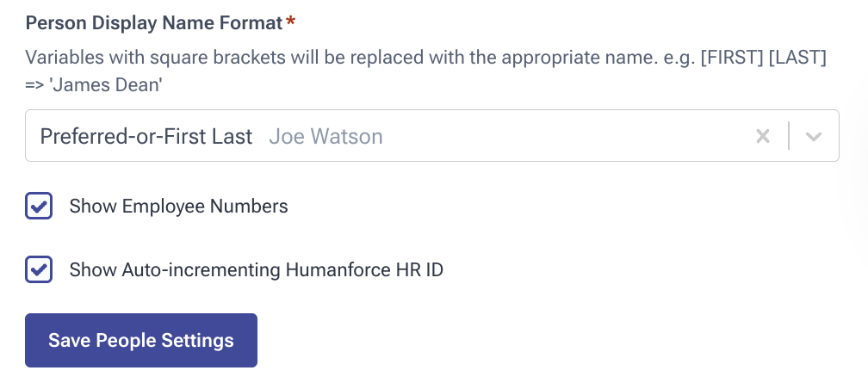Image resolution: width=868 pixels, height=389 pixels.
Task: Click the red required asterisk
Action: click(x=291, y=22)
